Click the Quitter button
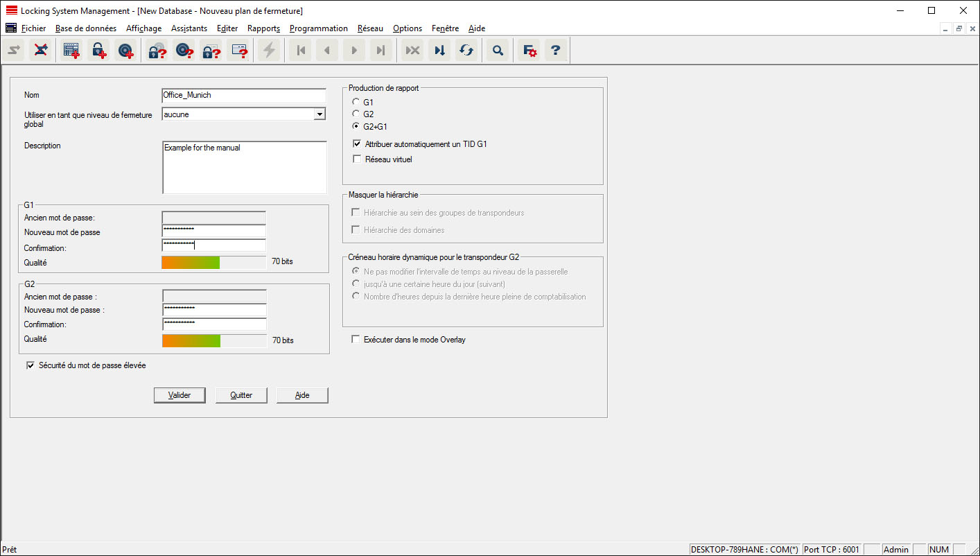980x556 pixels. coord(241,395)
